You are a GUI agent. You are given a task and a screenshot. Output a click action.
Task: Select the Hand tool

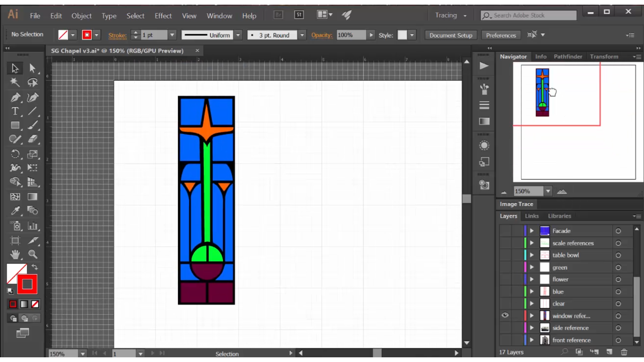click(15, 254)
